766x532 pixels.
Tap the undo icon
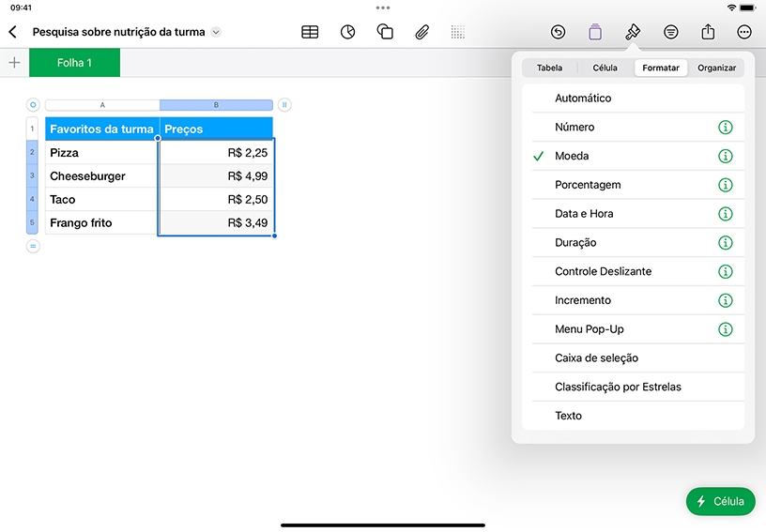558,32
